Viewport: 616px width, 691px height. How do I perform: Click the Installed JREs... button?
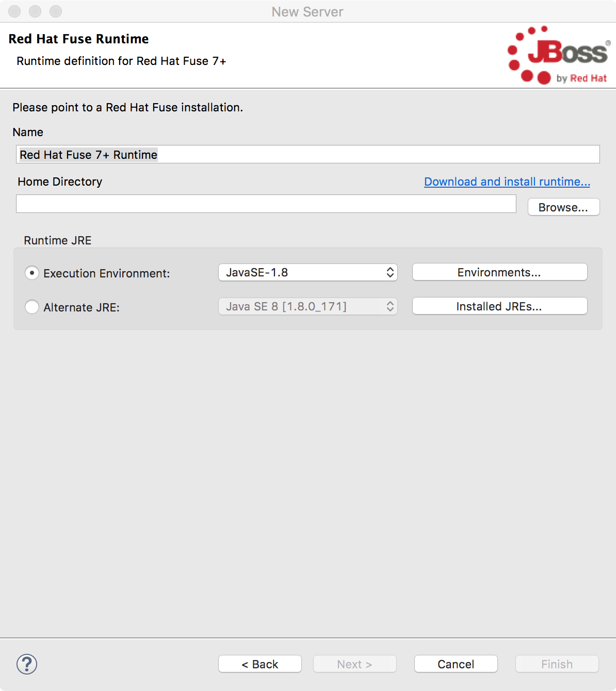(499, 306)
